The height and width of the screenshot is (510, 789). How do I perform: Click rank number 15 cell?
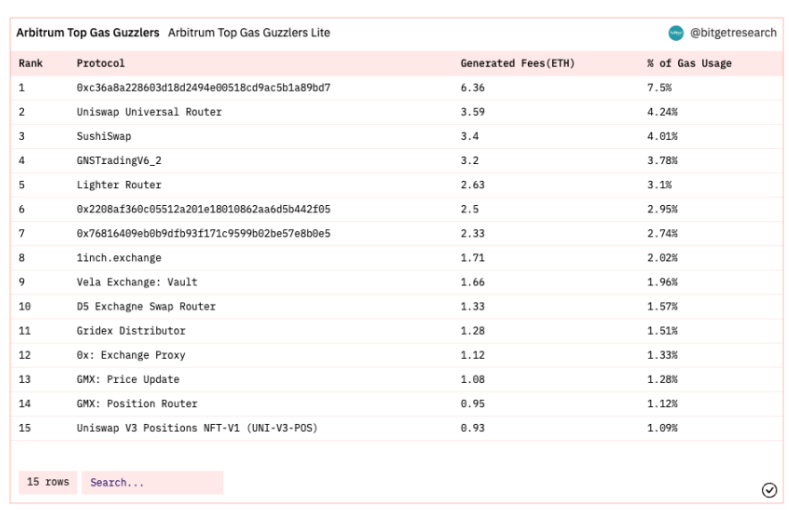point(25,428)
